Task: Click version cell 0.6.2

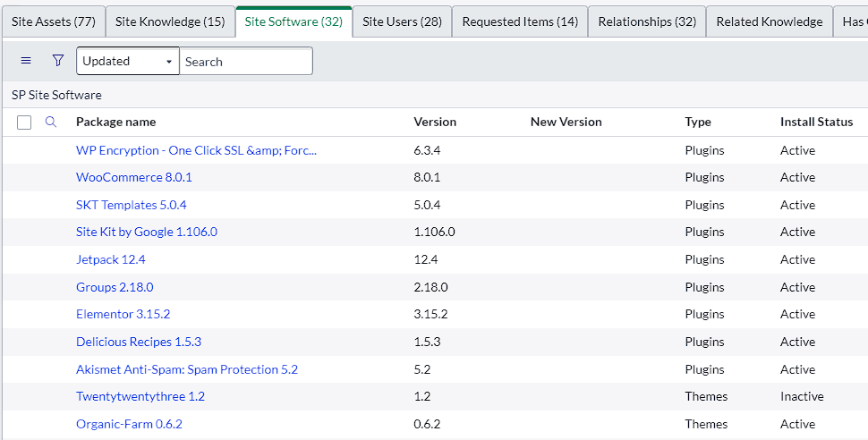Action: (427, 425)
